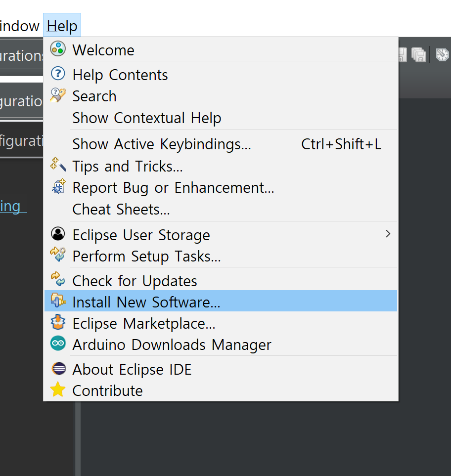
Task: Click the Check for Updates arrows icon
Action: point(58,279)
